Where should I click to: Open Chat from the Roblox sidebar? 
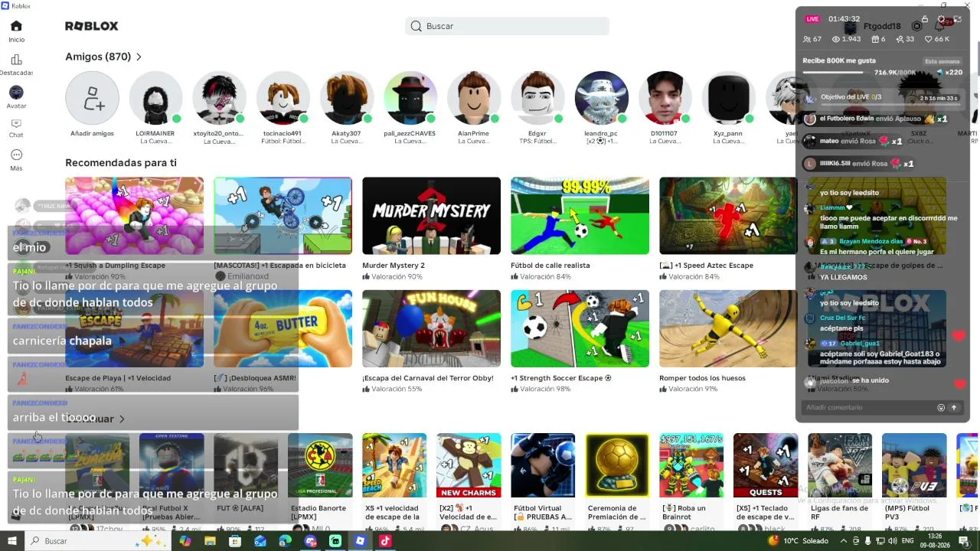pyautogui.click(x=16, y=128)
